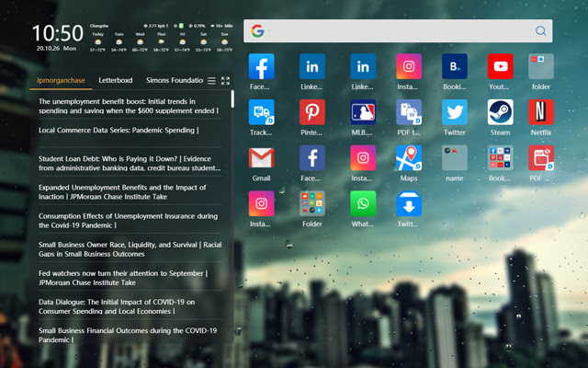This screenshot has height=368, width=588.
Task: Open the PDF to Word converter shortcut
Action: tap(409, 112)
